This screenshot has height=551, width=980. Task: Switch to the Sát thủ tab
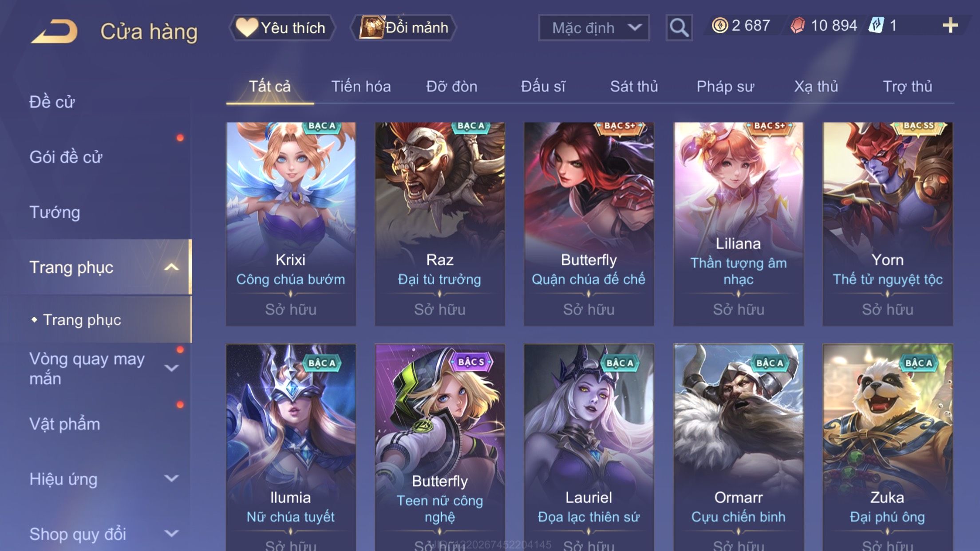pyautogui.click(x=634, y=87)
